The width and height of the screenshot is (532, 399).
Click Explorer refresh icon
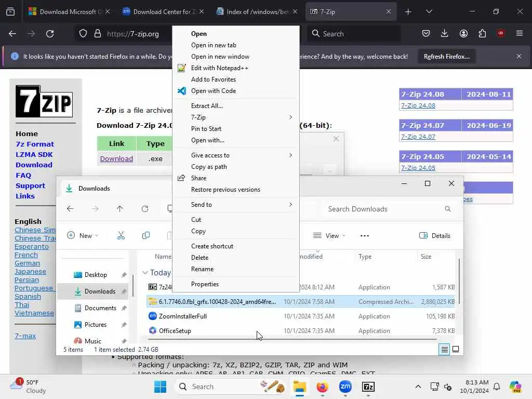(145, 209)
